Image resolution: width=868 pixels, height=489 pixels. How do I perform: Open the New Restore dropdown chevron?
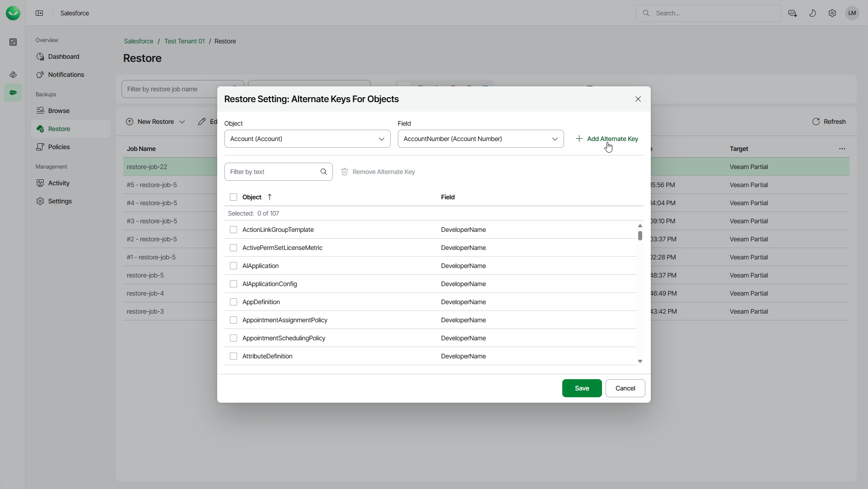pyautogui.click(x=182, y=122)
